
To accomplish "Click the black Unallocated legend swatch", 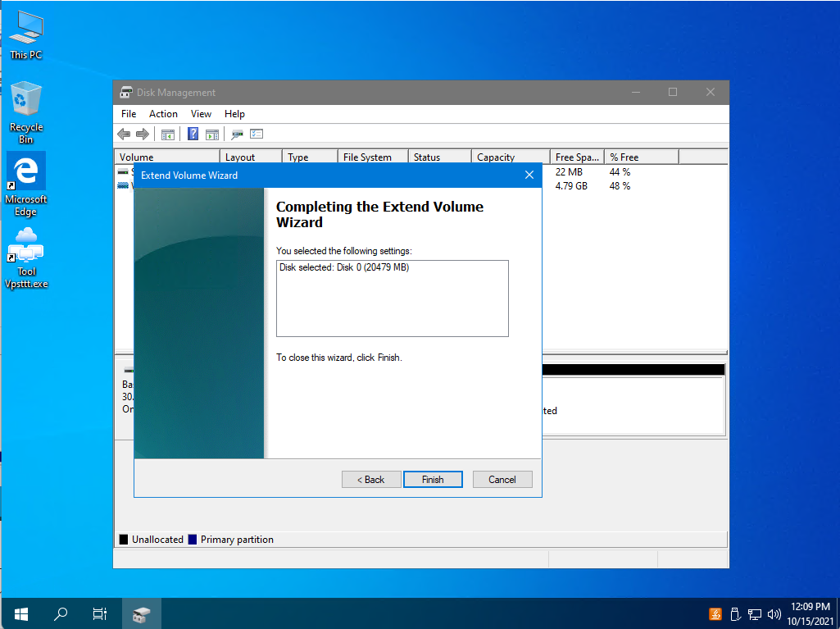I will tap(124, 540).
